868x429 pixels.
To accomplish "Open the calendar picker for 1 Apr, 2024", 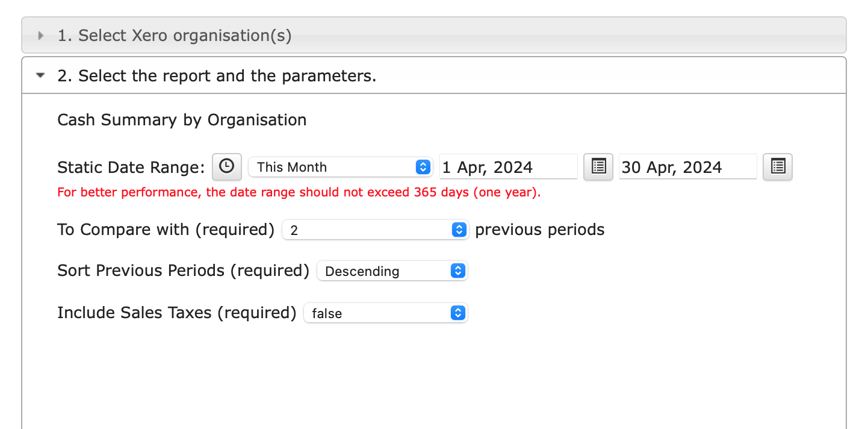I will coord(598,167).
